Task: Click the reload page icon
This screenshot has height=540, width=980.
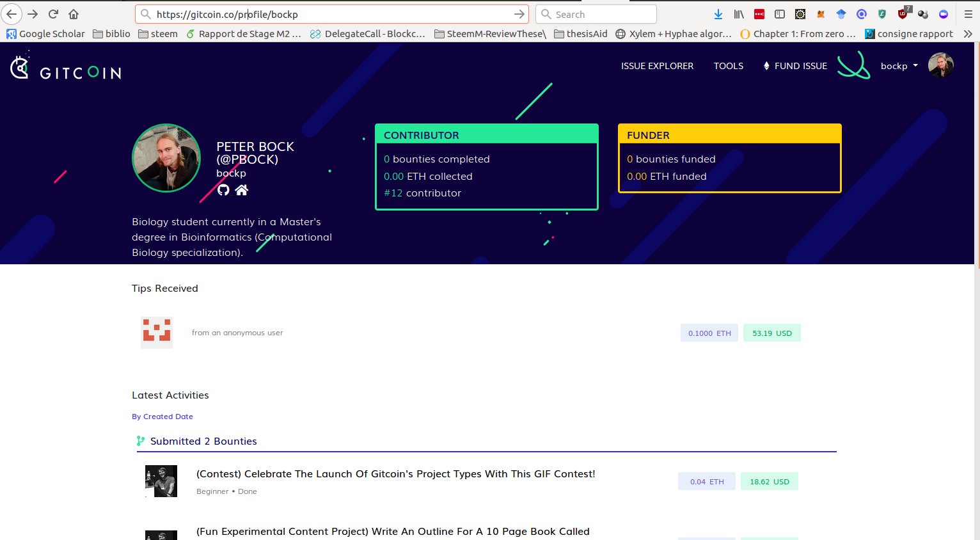Action: coord(52,13)
